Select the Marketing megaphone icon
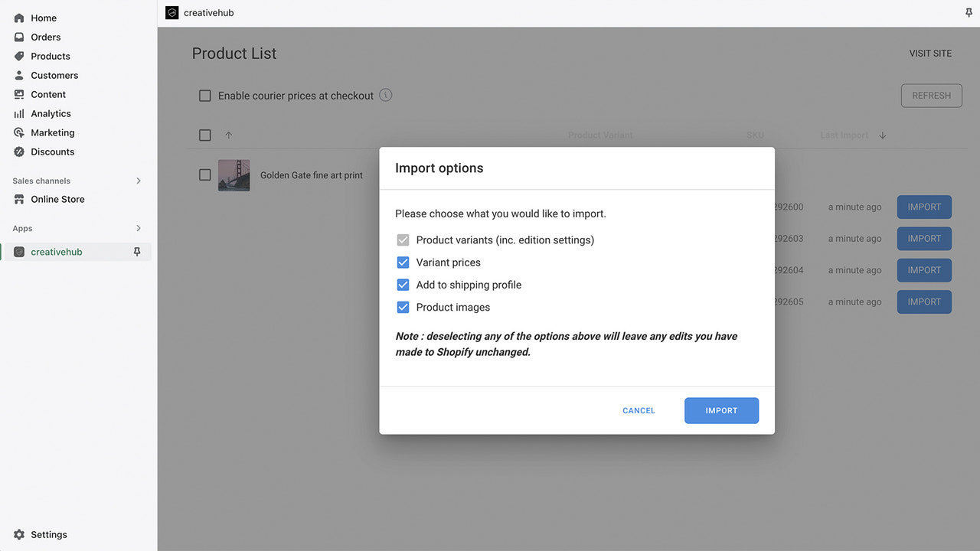Screen dimensions: 980x551 click(x=18, y=132)
